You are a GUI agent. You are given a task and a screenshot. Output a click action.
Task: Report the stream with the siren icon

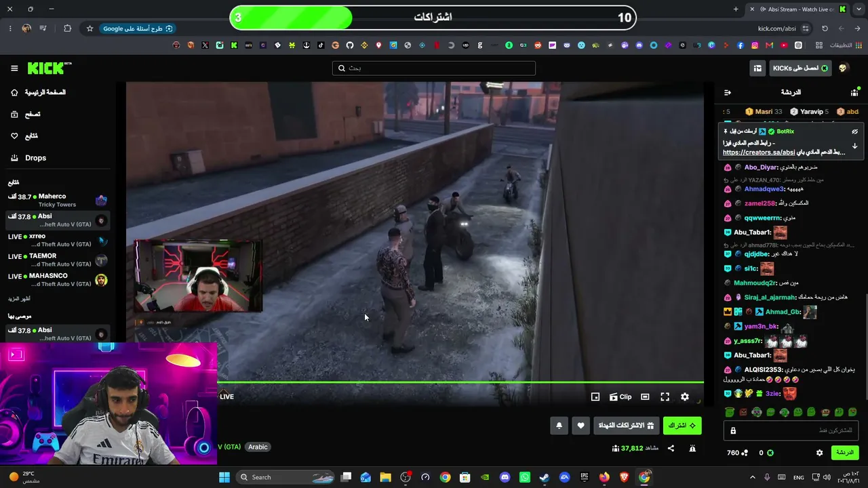692,448
